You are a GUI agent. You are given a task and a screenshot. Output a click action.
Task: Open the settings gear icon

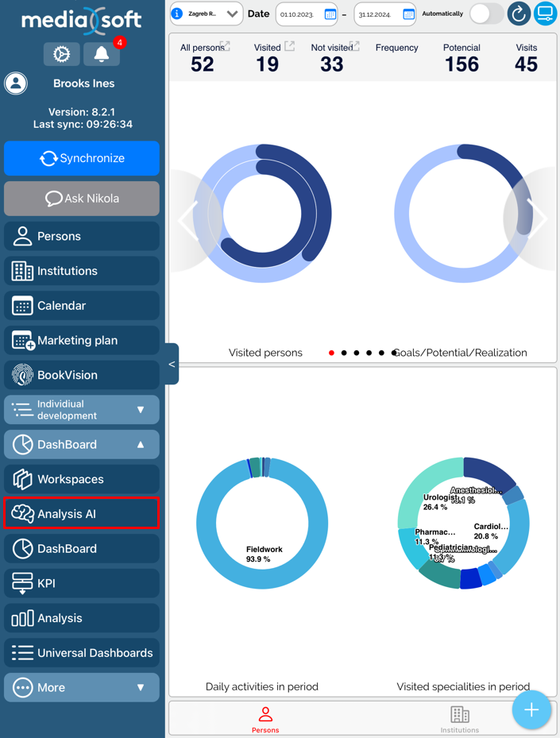point(61,54)
